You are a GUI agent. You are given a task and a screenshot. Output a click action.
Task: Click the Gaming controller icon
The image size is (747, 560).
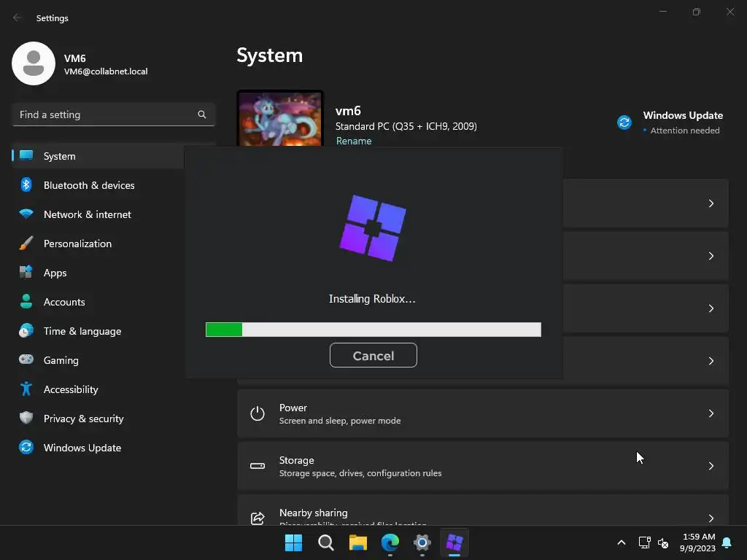[26, 359]
